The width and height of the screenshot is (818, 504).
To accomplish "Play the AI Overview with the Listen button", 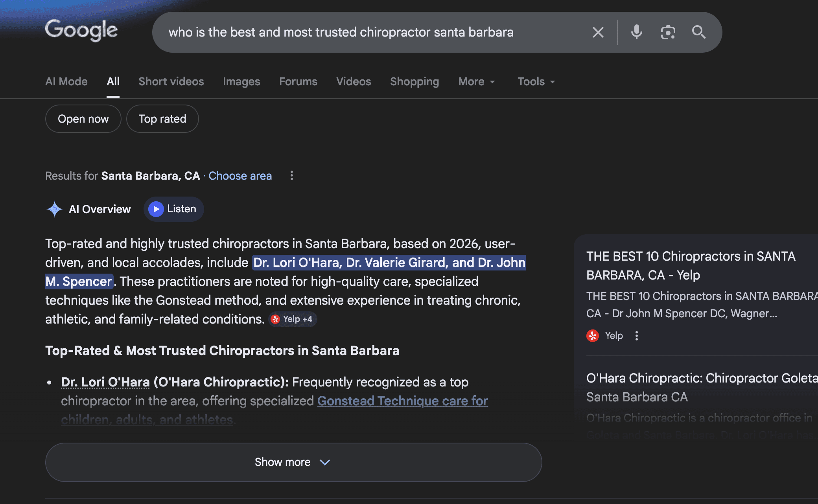I will tap(173, 209).
